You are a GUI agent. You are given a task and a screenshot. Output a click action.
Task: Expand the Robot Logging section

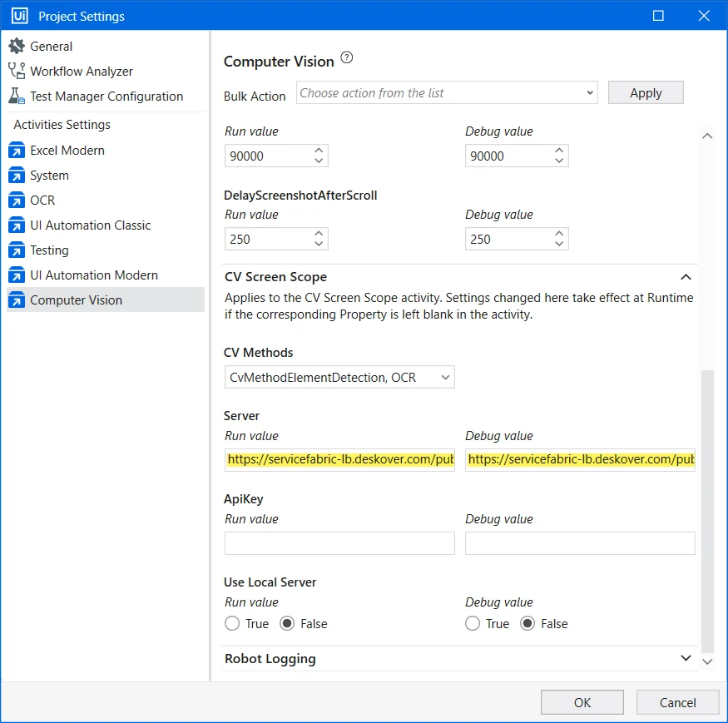coord(686,658)
